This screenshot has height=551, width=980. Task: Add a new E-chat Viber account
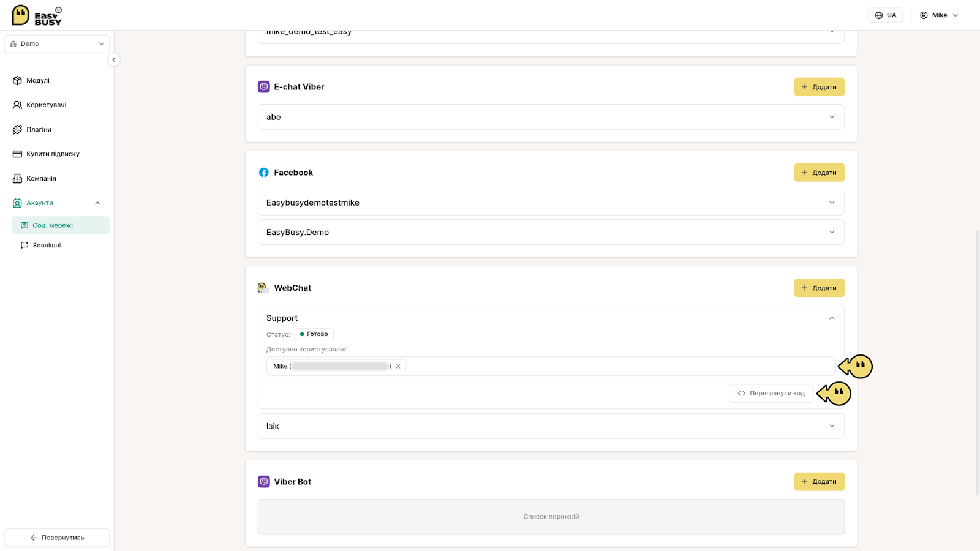(x=819, y=87)
